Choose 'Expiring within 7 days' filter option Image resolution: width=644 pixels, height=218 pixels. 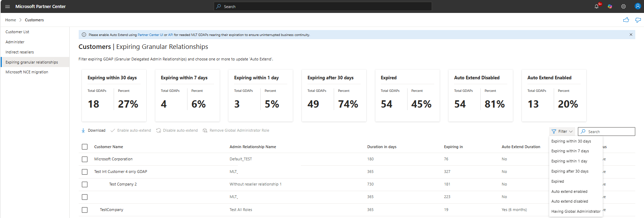[x=570, y=151]
